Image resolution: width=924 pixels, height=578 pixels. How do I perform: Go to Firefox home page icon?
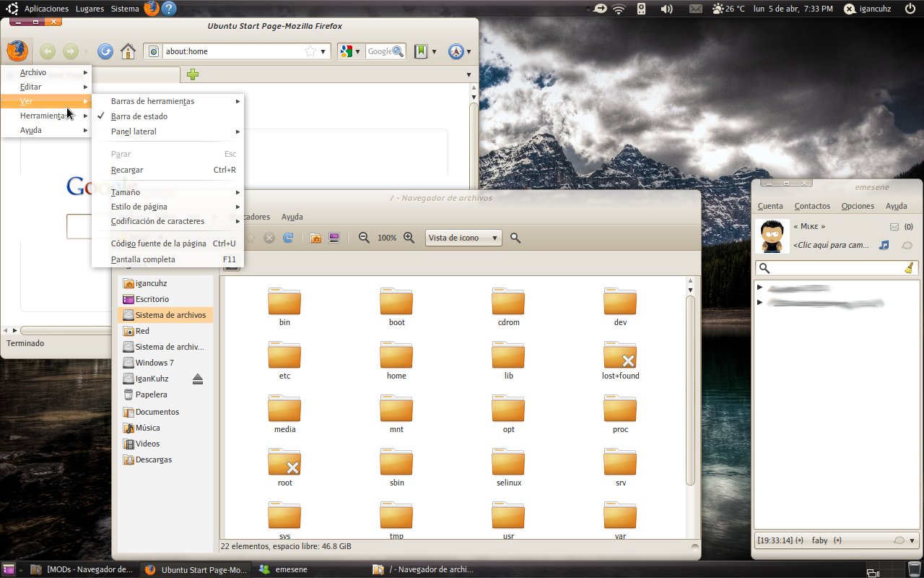(128, 51)
